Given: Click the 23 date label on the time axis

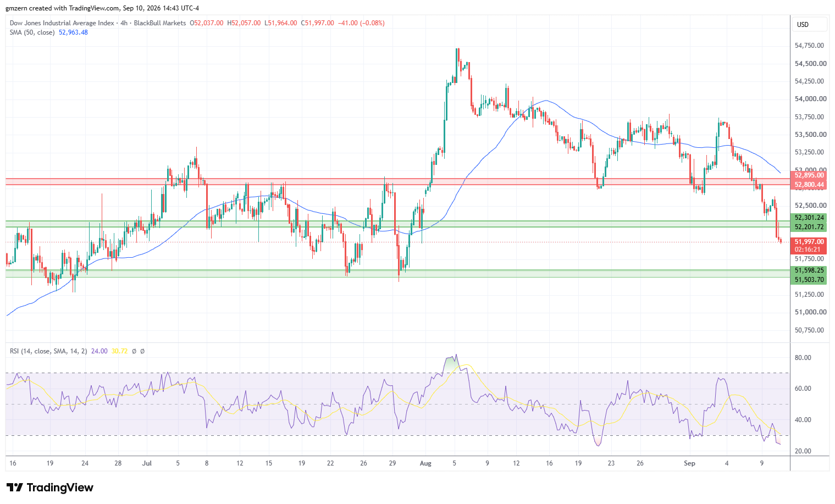Looking at the screenshot, I should (611, 463).
